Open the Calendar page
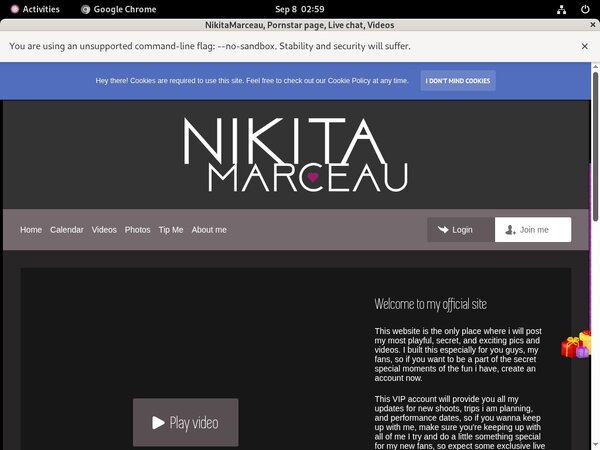The height and width of the screenshot is (450, 600). pos(67,230)
